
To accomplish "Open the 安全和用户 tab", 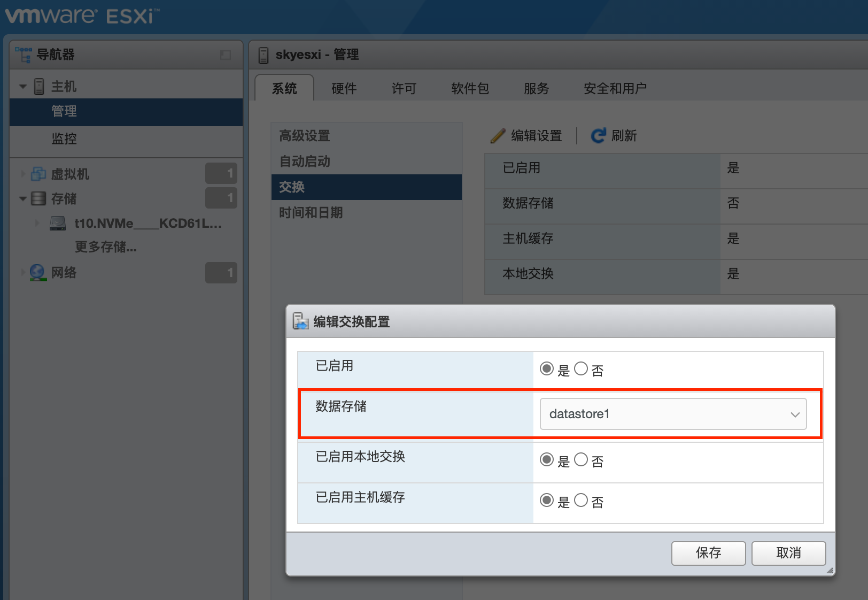I will [615, 88].
